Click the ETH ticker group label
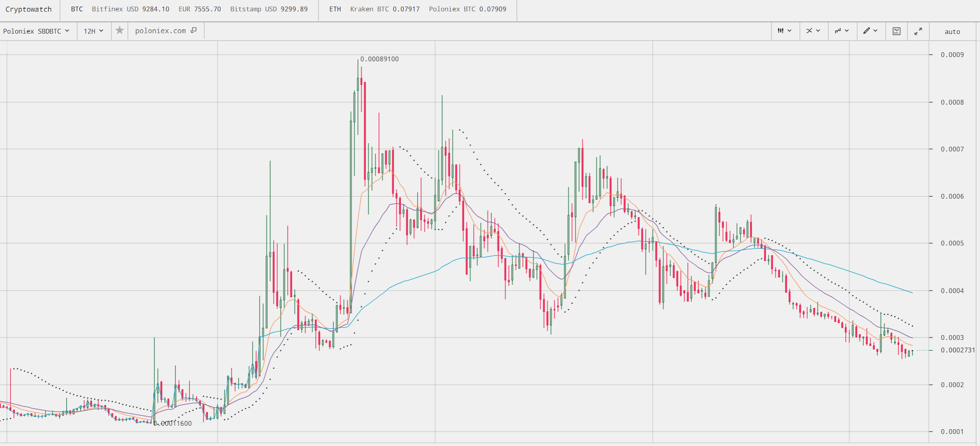The image size is (980, 446). pos(335,9)
